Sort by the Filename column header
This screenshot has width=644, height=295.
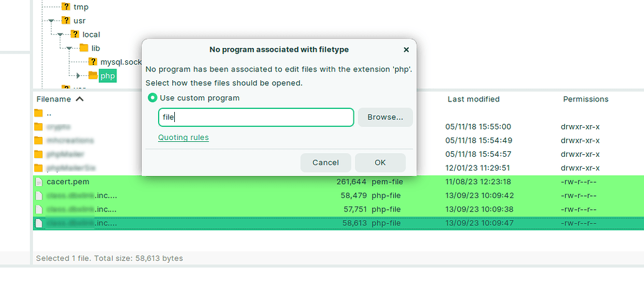click(54, 99)
